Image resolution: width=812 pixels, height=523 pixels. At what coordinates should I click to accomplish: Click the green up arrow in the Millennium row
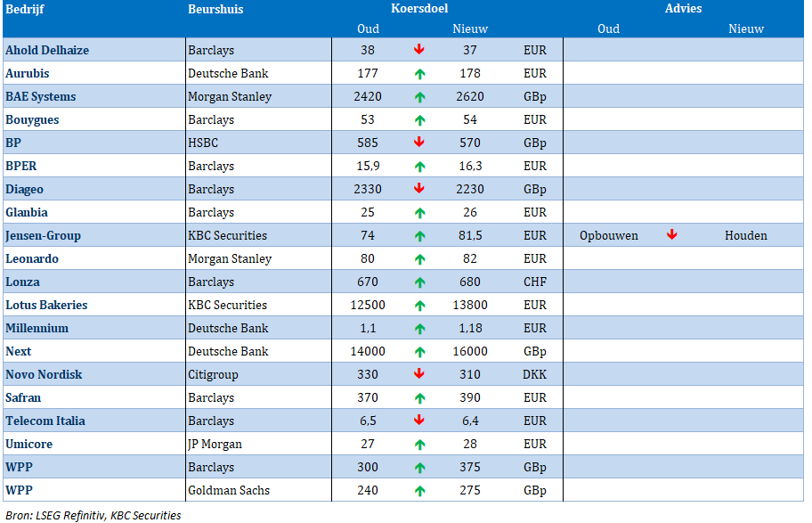(419, 329)
